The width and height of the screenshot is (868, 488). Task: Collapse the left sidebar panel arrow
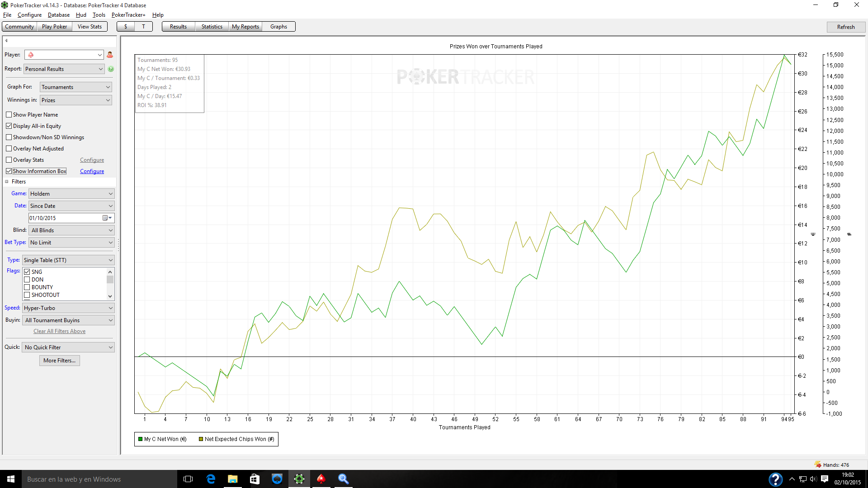pyautogui.click(x=6, y=41)
